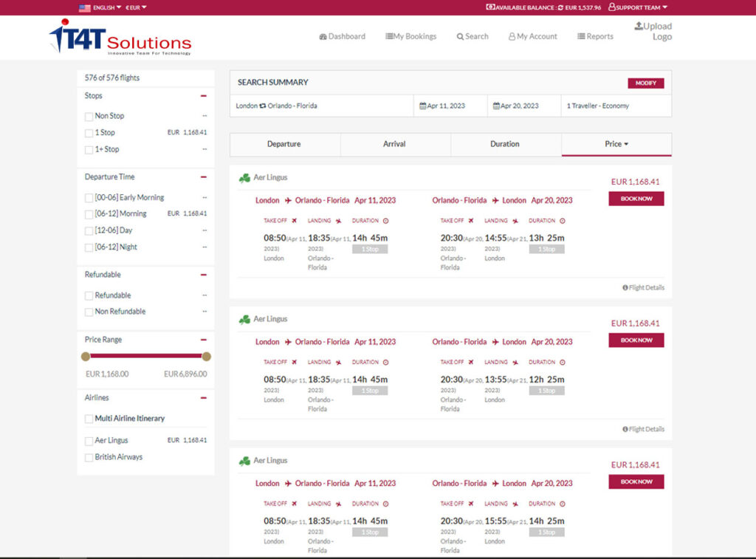The height and width of the screenshot is (559, 756).
Task: Open My Bookings in the navigation
Action: [x=410, y=37]
